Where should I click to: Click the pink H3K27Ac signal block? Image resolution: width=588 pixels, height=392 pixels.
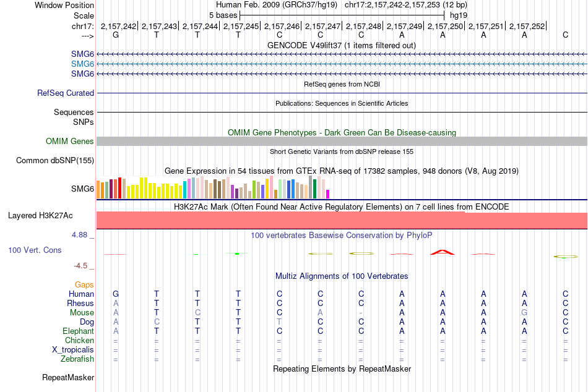click(x=342, y=220)
